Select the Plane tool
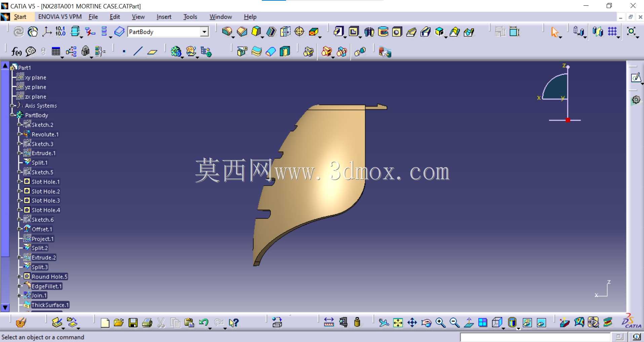This screenshot has height=342, width=644. pyautogui.click(x=152, y=52)
